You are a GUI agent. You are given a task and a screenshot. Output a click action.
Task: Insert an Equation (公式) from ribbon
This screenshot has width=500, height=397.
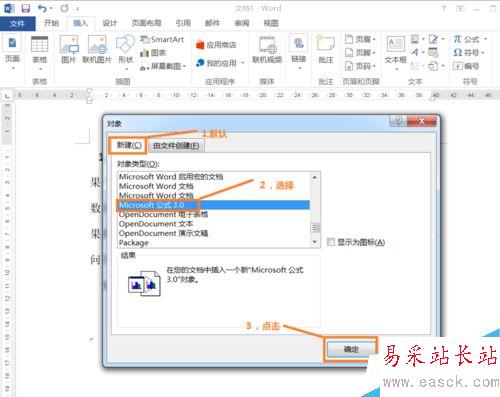(x=466, y=39)
